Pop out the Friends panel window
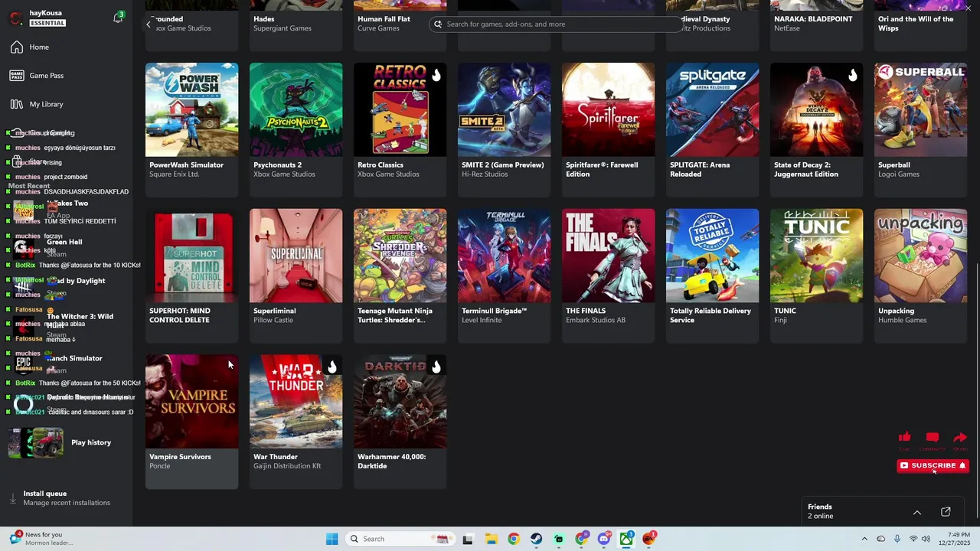This screenshot has width=980, height=551. coord(946,512)
